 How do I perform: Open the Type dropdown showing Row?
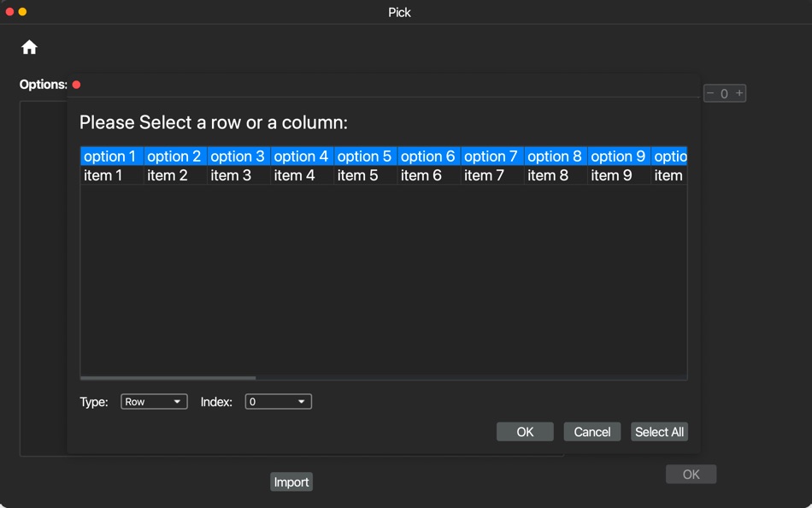pos(154,401)
